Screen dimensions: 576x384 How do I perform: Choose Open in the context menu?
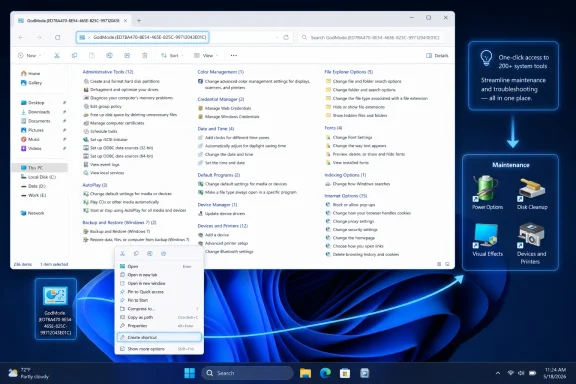159,266
